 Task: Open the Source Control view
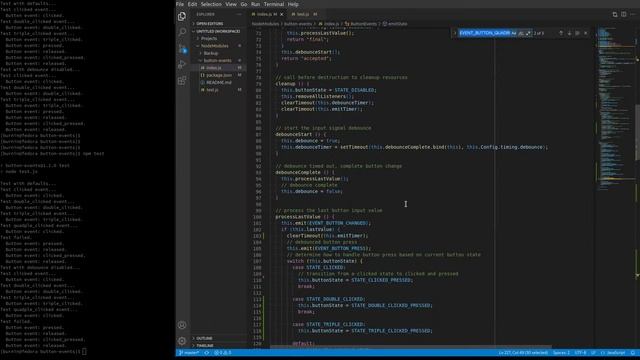click(182, 49)
